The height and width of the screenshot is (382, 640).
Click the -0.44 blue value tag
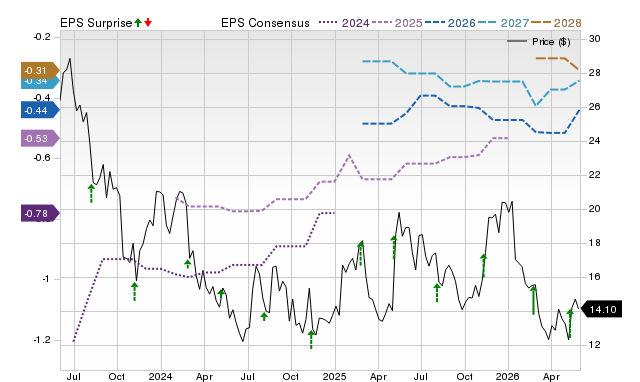click(x=40, y=111)
